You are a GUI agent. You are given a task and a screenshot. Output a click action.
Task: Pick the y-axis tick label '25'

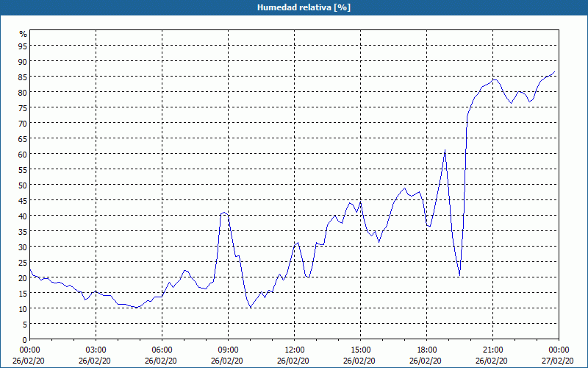[x=23, y=263]
